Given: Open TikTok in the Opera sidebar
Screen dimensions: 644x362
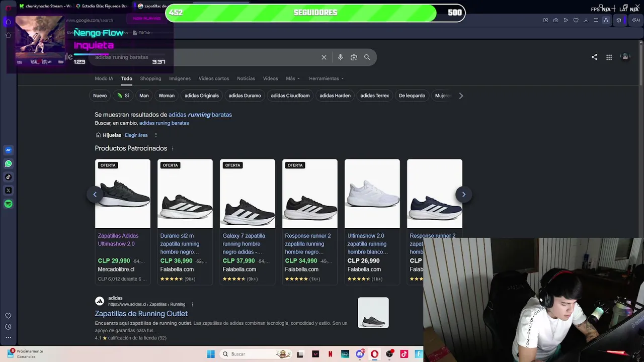Looking at the screenshot, I should click(x=8, y=177).
